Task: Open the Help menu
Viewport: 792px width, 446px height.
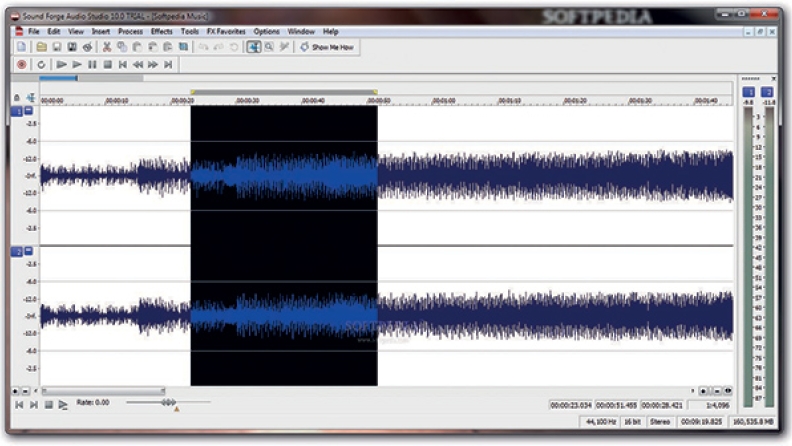Action: point(330,31)
